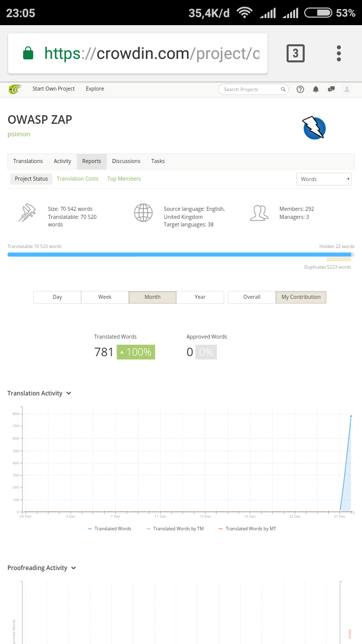Open the help question mark icon
This screenshot has width=362, height=644.
pyautogui.click(x=300, y=89)
